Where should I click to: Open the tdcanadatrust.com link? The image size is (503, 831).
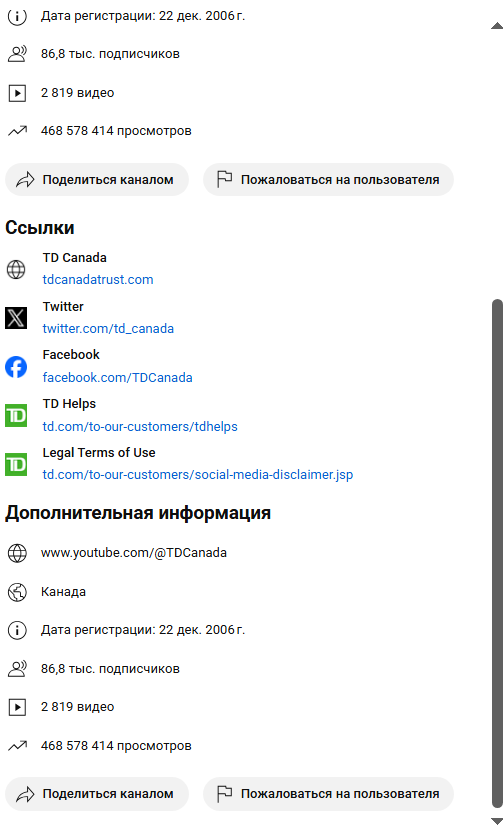[98, 279]
